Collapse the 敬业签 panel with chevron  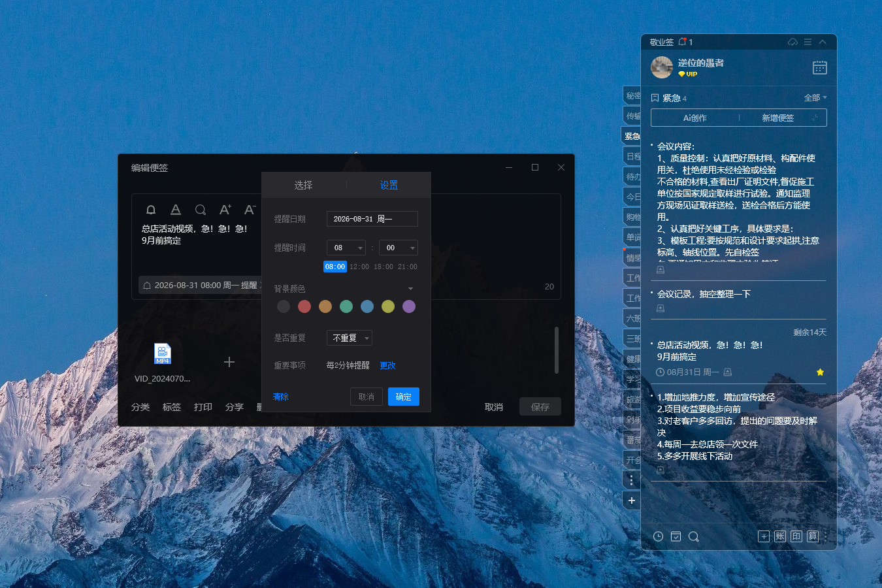823,42
